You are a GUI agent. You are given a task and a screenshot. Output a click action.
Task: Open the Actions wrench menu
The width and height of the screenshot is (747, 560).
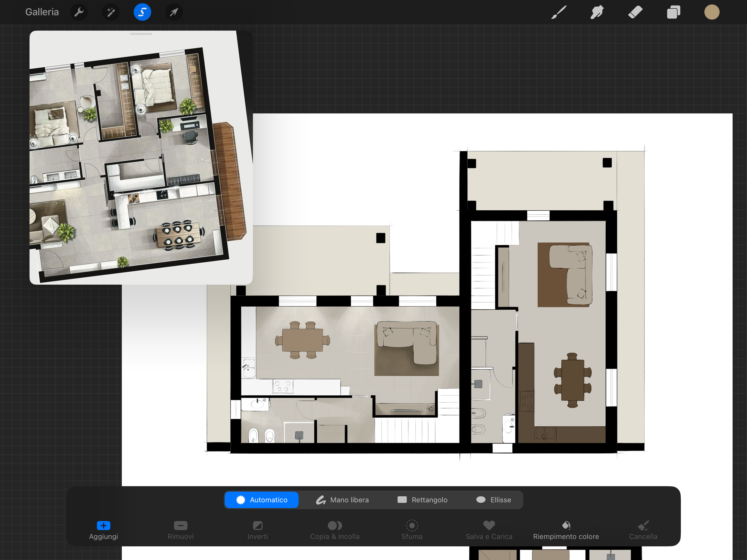tap(79, 12)
